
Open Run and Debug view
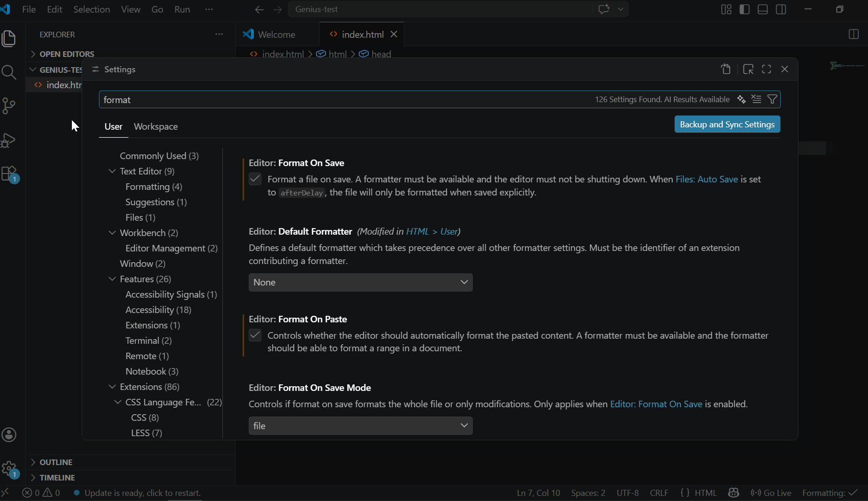click(9, 140)
